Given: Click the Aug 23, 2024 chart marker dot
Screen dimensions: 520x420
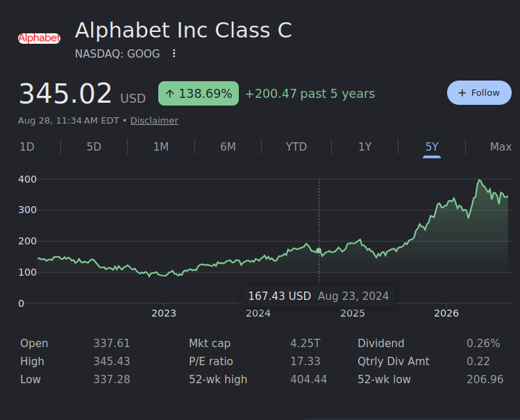Looking at the screenshot, I should (x=319, y=251).
